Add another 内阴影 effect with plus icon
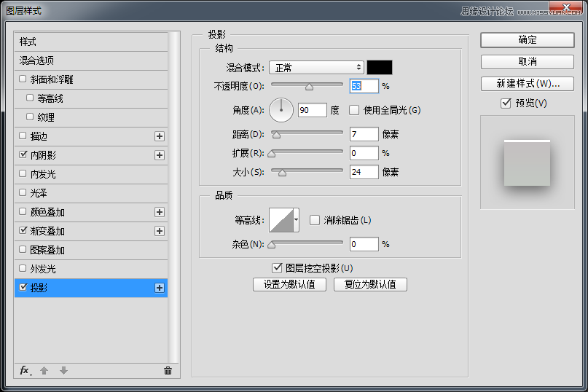588x392 pixels. 160,155
